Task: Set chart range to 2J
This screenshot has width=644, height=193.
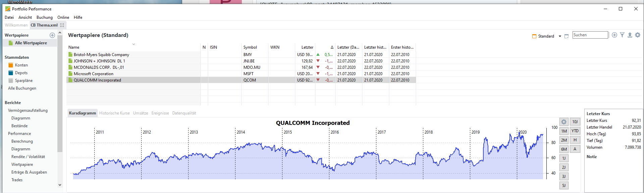Action: click(x=564, y=167)
